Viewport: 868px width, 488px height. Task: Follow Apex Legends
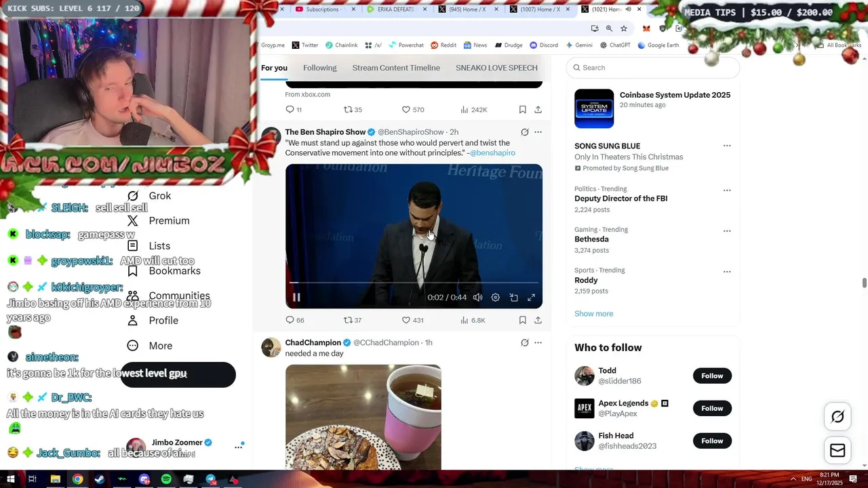tap(712, 408)
